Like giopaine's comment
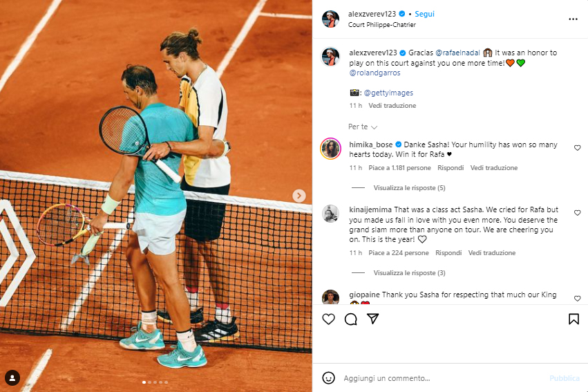 coord(578,299)
